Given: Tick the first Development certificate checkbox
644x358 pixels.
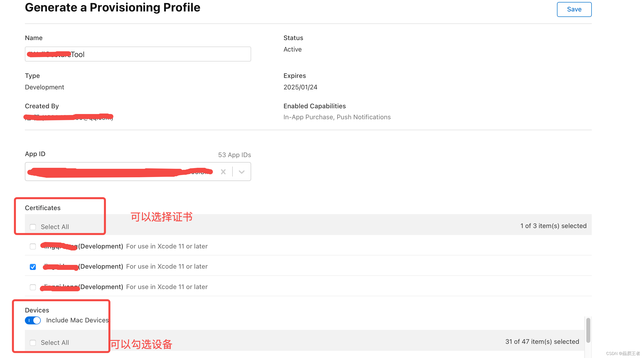Looking at the screenshot, I should [33, 246].
